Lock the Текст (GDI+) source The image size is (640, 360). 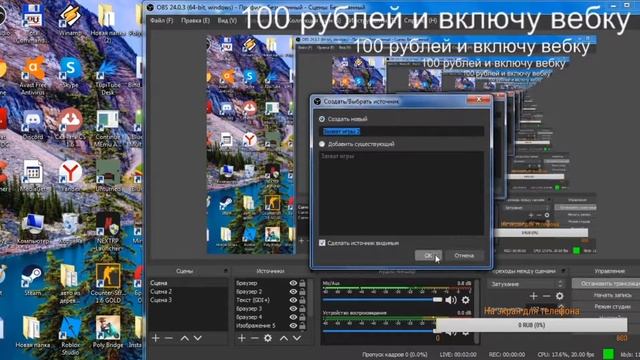click(x=302, y=300)
